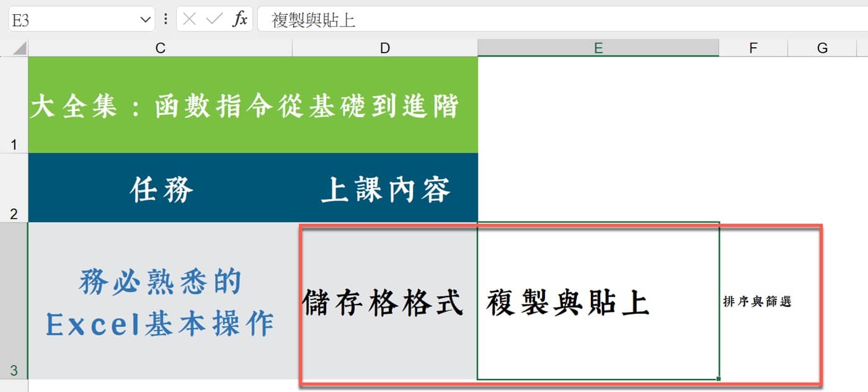Click the formula bar containing 複製與貼上
This screenshot has width=868, height=392.
point(563,19)
